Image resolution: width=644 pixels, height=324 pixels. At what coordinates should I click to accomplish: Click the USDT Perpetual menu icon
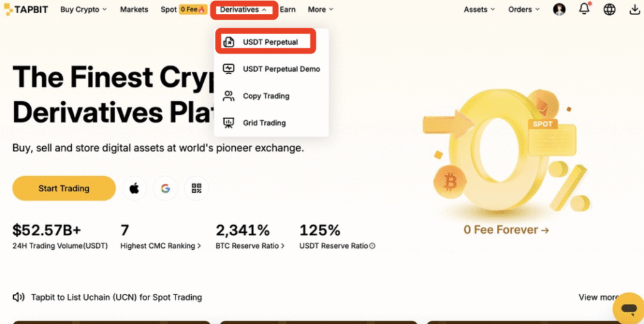[229, 42]
